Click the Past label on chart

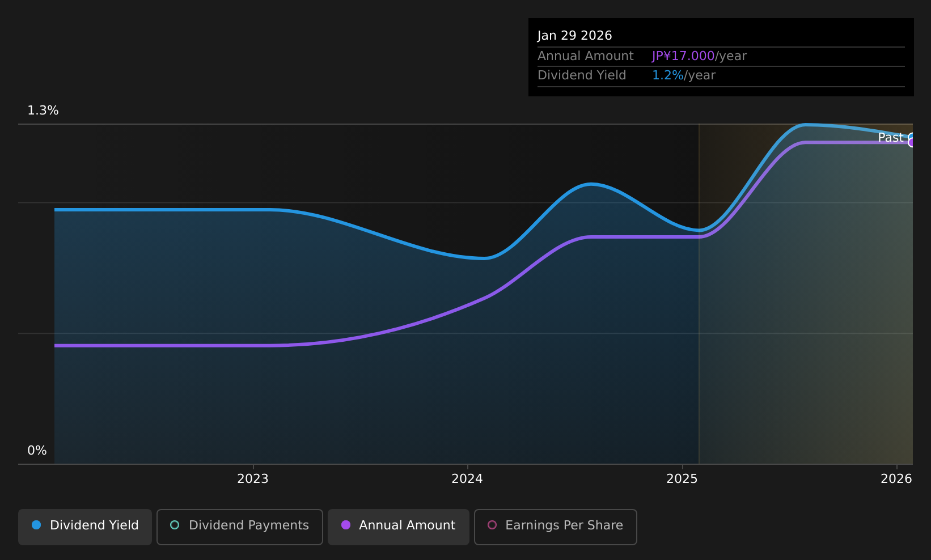point(890,138)
